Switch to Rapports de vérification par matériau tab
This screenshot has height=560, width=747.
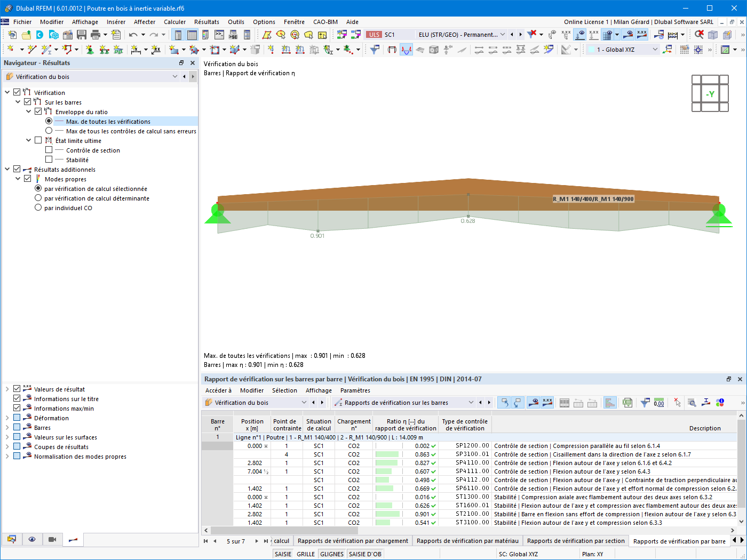tap(467, 541)
